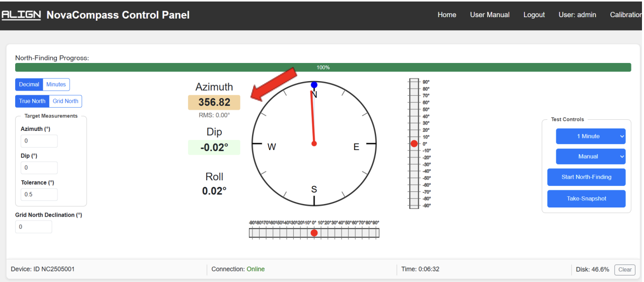Image resolution: width=644 pixels, height=282 pixels.
Task: Select True North reference
Action: pos(32,101)
